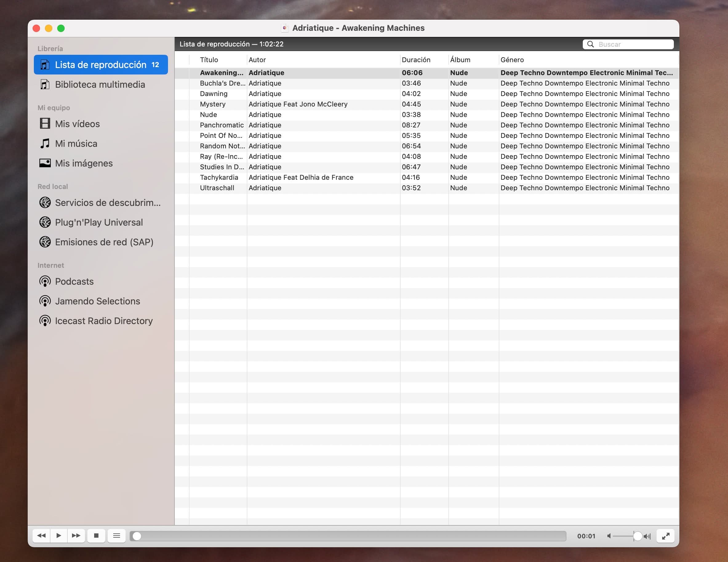
Task: Select the Awakening... track row
Action: click(x=427, y=73)
